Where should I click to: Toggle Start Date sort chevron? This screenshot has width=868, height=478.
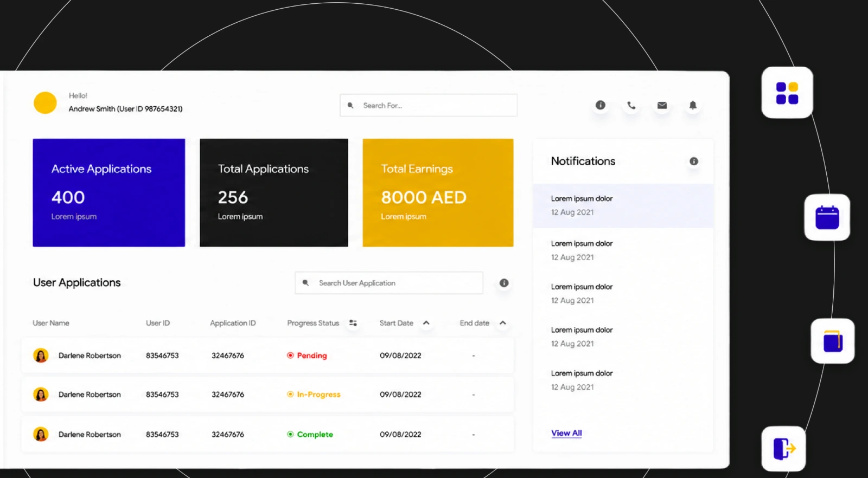(x=426, y=323)
